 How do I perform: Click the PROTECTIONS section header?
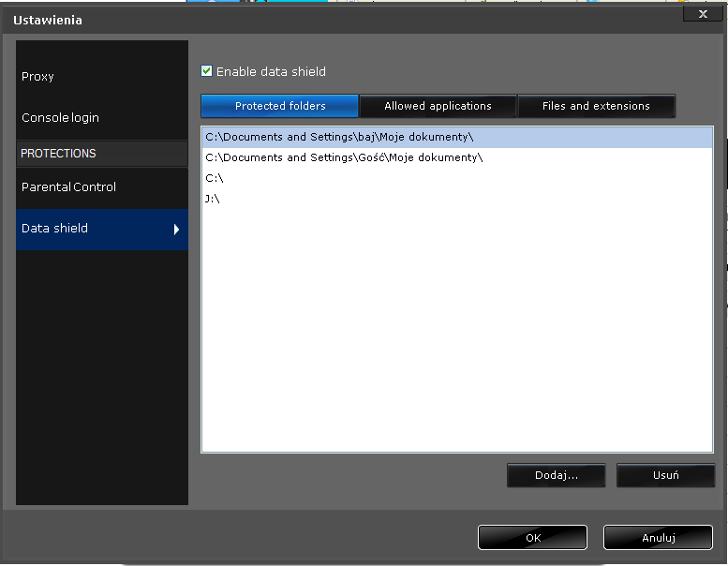coord(58,153)
